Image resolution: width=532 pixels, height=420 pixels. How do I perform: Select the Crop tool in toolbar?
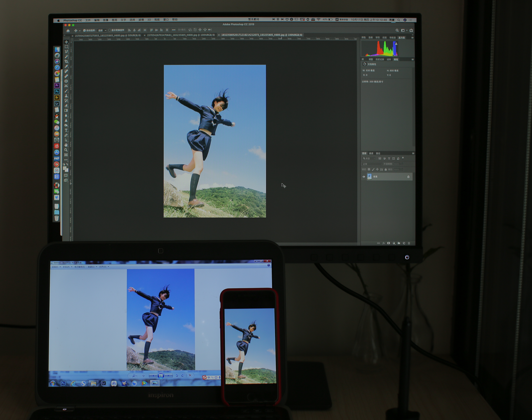[x=66, y=61]
